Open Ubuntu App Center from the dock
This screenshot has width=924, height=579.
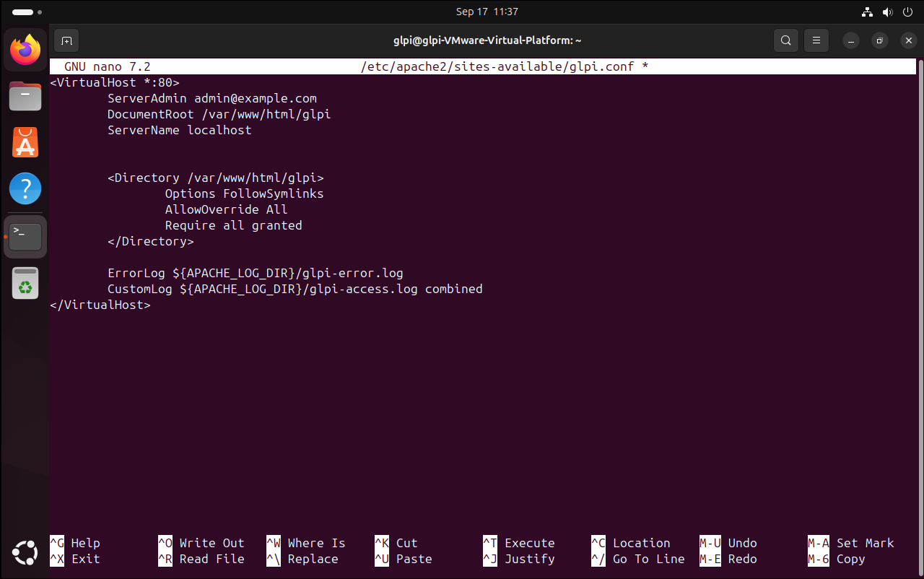tap(25, 142)
